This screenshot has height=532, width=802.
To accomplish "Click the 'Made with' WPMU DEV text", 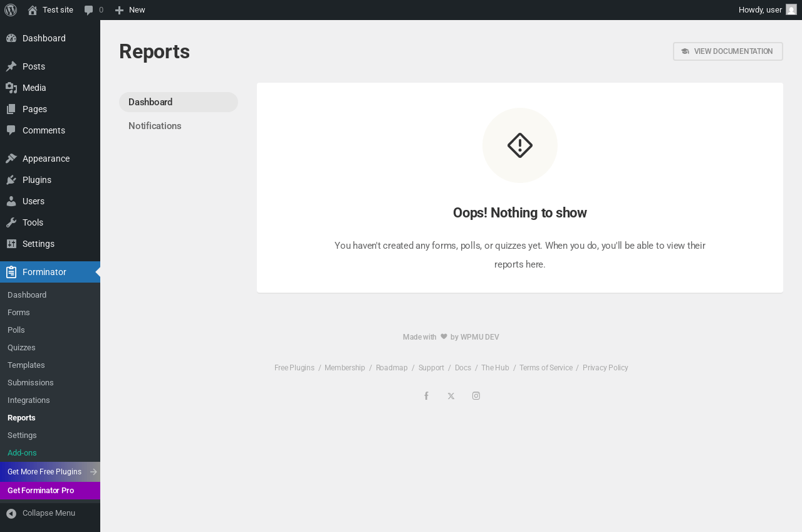I will [451, 337].
